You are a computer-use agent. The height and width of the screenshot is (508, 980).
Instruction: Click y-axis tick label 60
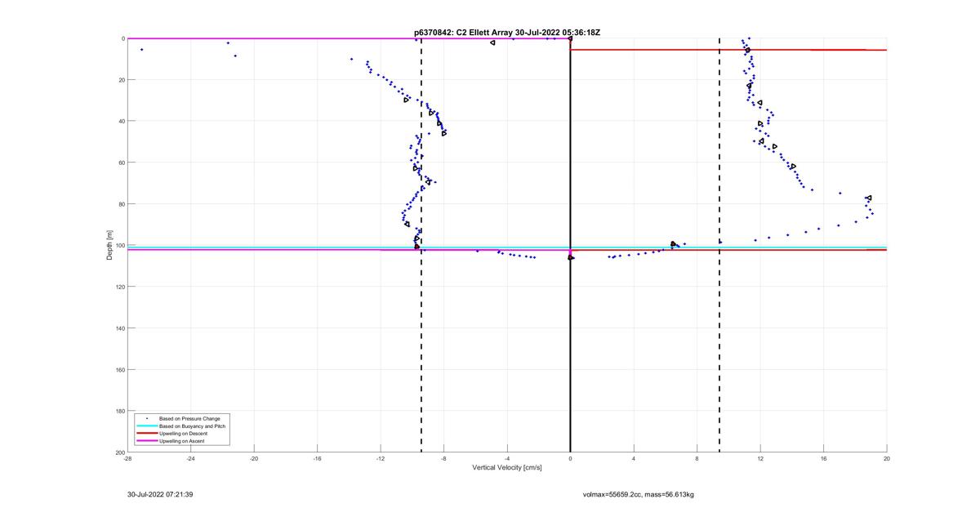(x=121, y=163)
